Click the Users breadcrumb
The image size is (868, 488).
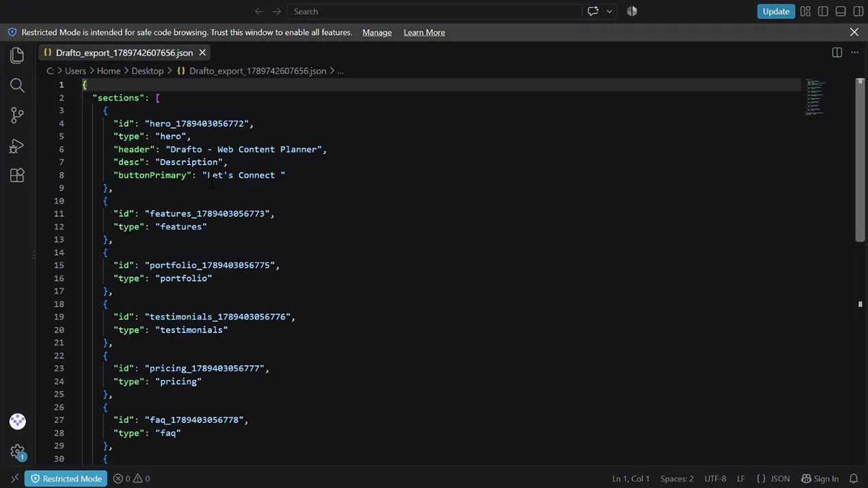[x=75, y=70]
